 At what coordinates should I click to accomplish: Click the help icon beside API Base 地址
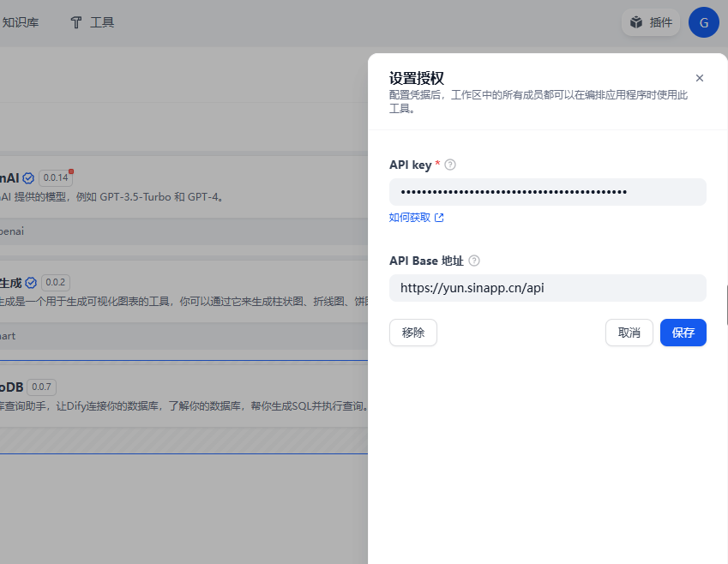click(x=474, y=261)
